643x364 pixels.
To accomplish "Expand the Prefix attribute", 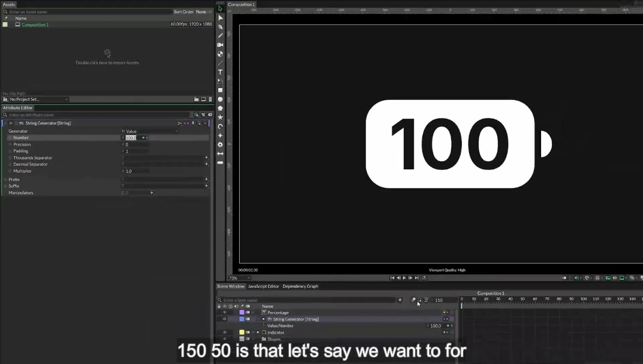I will [x=5, y=180].
